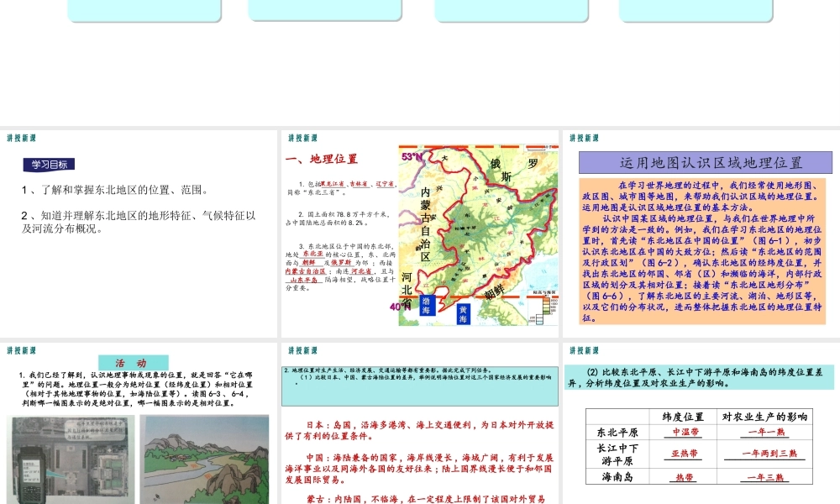Click the 运用地图认识区域地理位置 purple title bar
The height and width of the screenshot is (504, 840).
pyautogui.click(x=706, y=163)
